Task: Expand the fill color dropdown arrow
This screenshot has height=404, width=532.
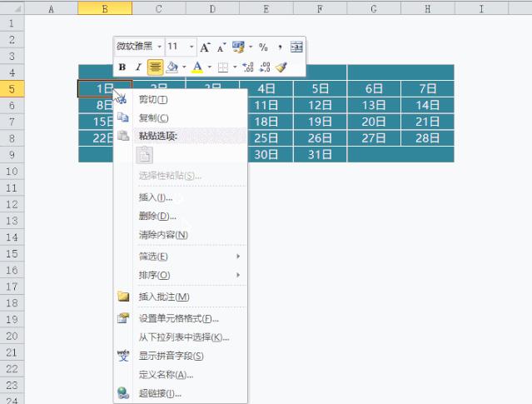Action: [184, 67]
